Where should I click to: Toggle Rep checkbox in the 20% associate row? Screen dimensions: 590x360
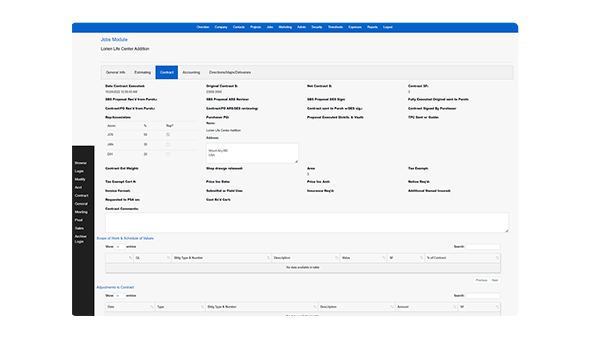(x=168, y=154)
